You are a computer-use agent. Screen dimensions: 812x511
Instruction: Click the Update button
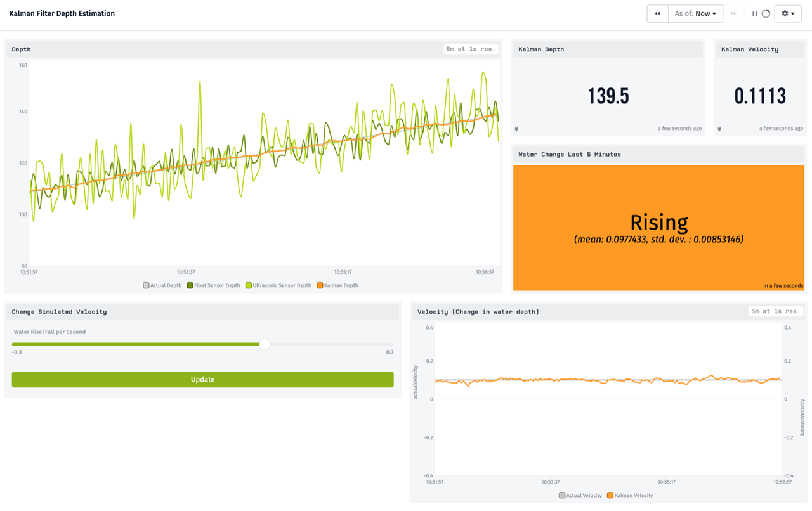coord(202,380)
